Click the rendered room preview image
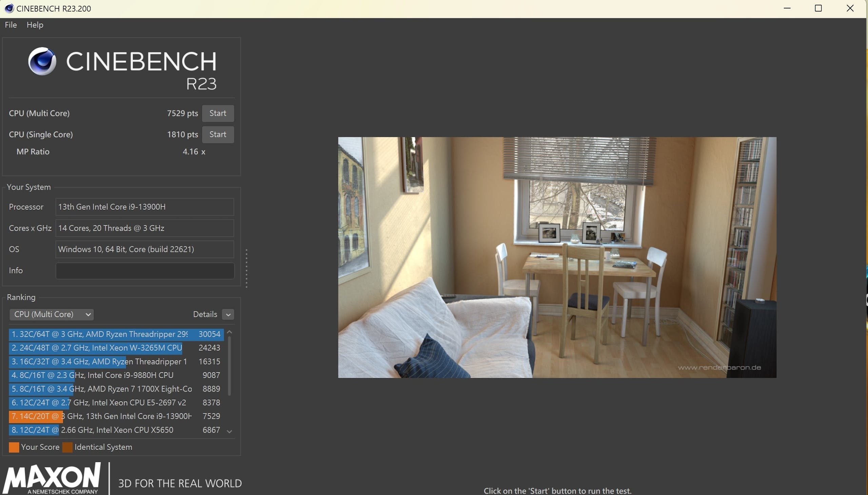The height and width of the screenshot is (495, 868). click(557, 257)
